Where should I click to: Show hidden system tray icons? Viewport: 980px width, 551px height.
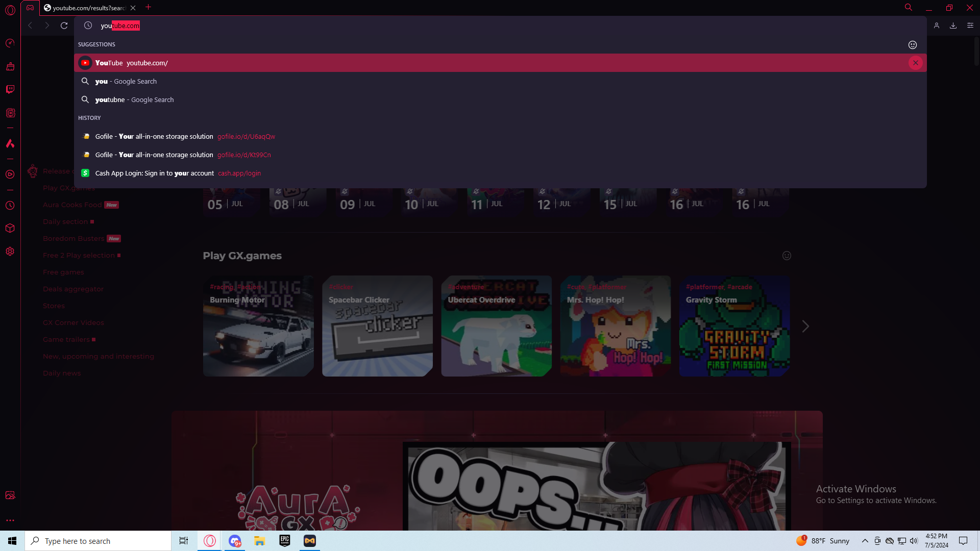(865, 541)
